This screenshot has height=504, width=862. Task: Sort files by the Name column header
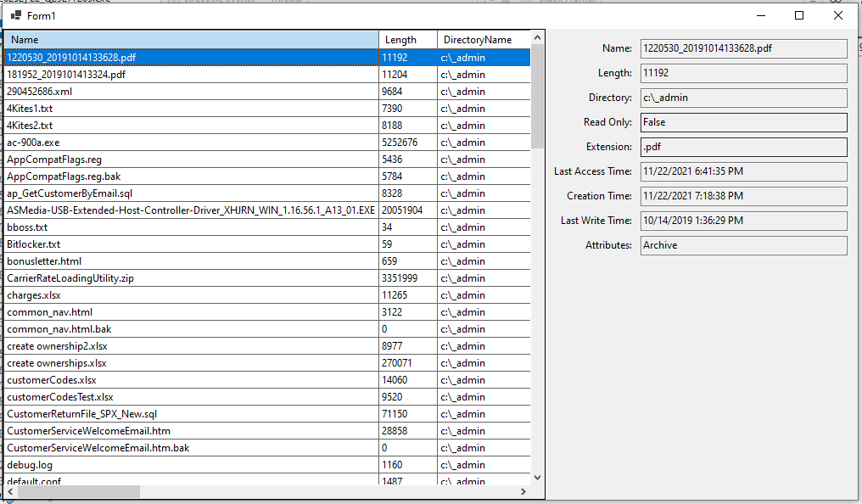click(x=191, y=40)
